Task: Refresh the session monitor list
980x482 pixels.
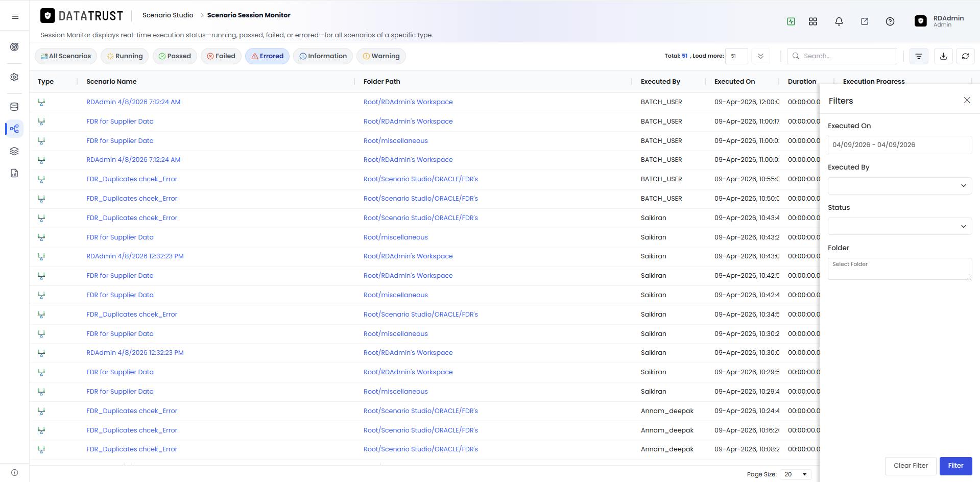Action: pyautogui.click(x=965, y=56)
